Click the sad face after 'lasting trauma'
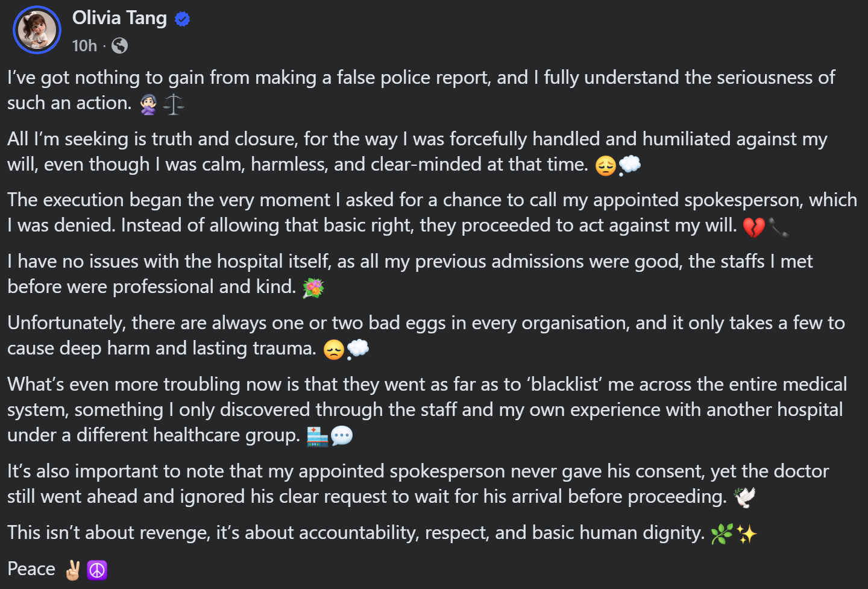 coord(333,350)
